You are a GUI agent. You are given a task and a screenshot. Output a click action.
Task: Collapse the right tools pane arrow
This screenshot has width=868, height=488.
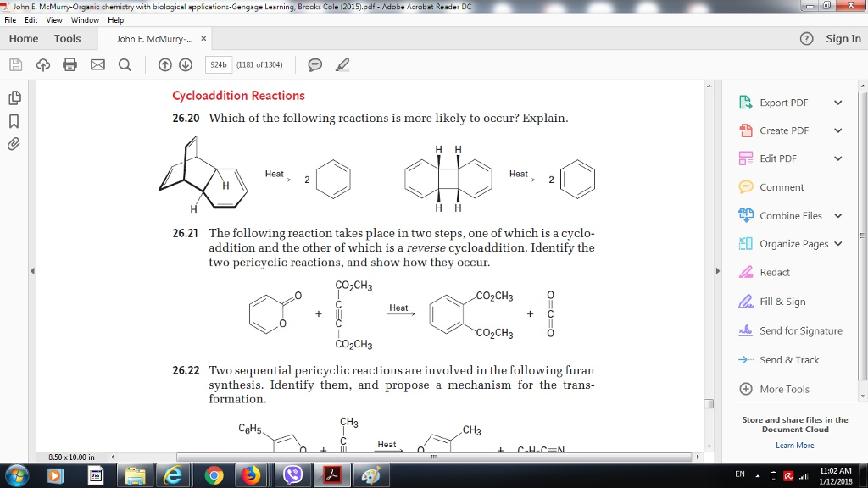coord(718,271)
